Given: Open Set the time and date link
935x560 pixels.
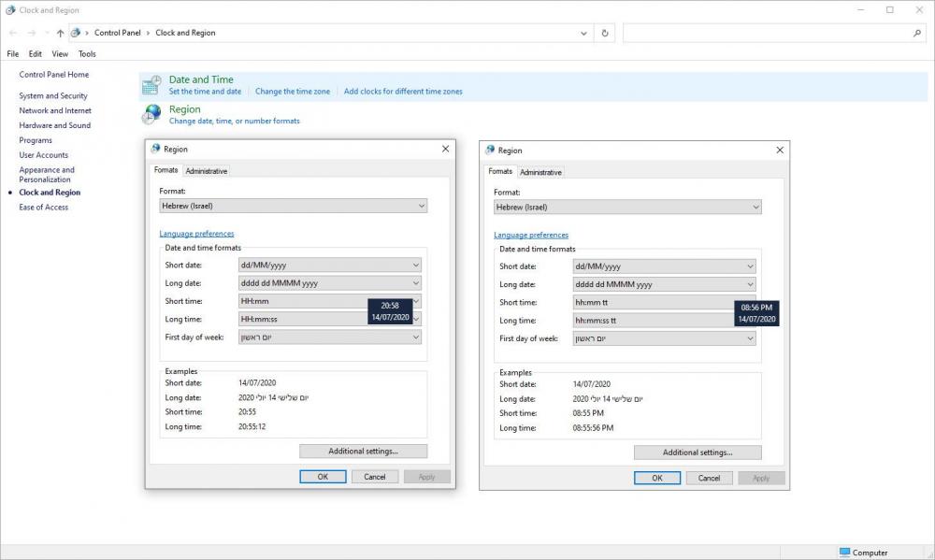Looking at the screenshot, I should pyautogui.click(x=205, y=92).
